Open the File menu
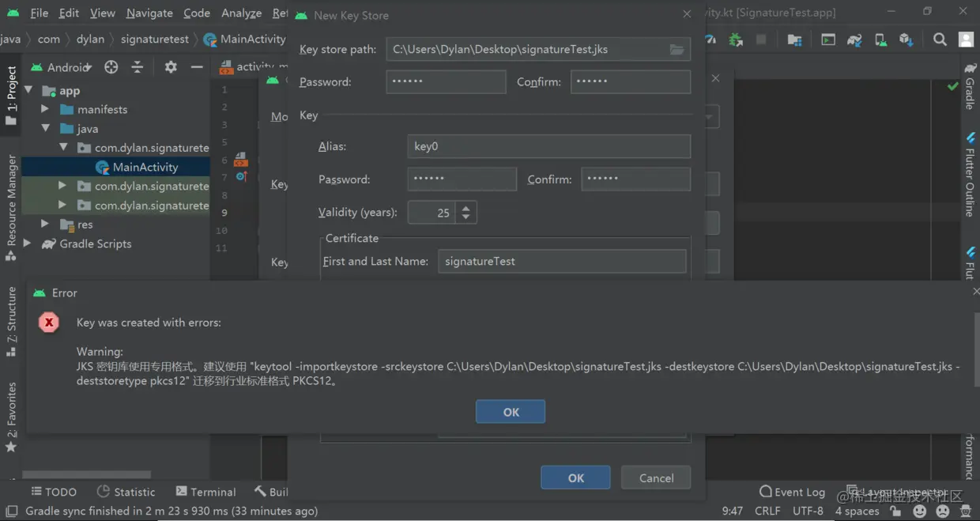980x521 pixels. (x=39, y=13)
